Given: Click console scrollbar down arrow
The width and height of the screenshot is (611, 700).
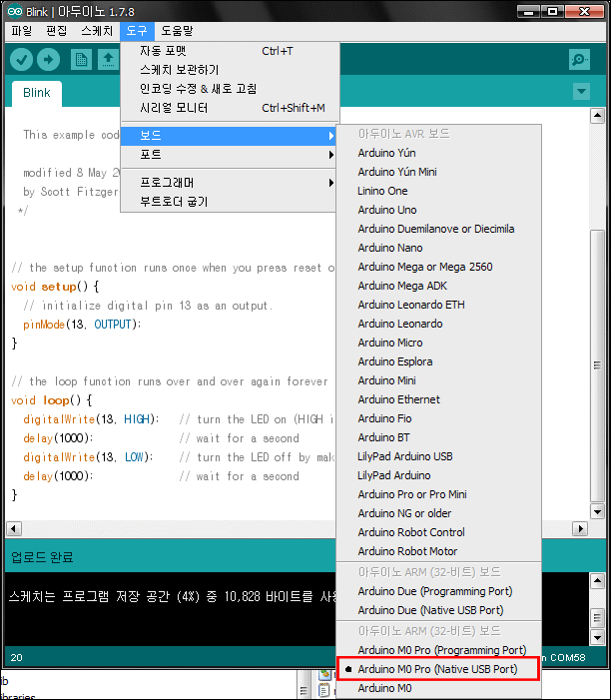Looking at the screenshot, I should pos(597,637).
